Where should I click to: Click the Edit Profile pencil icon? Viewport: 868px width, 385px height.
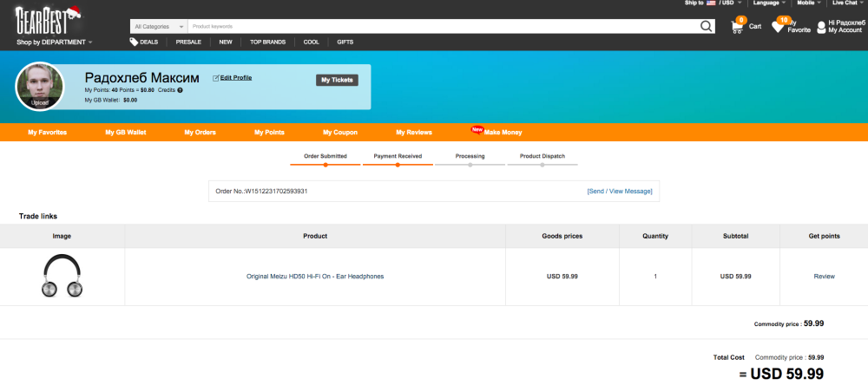tap(216, 78)
